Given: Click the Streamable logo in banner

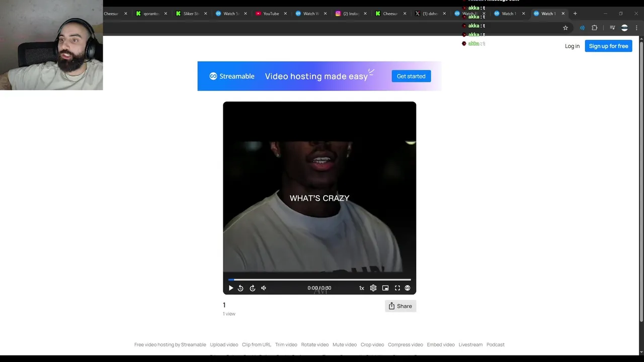Looking at the screenshot, I should pos(232,76).
